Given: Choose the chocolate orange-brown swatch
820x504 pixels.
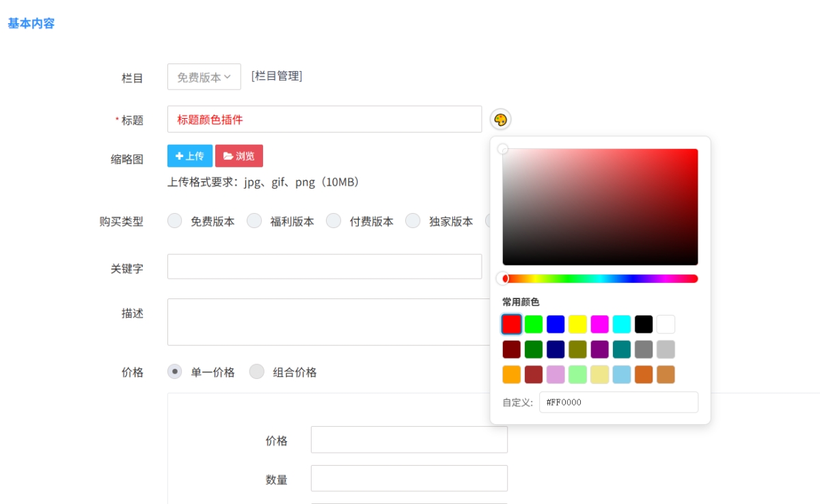Looking at the screenshot, I should (x=644, y=374).
